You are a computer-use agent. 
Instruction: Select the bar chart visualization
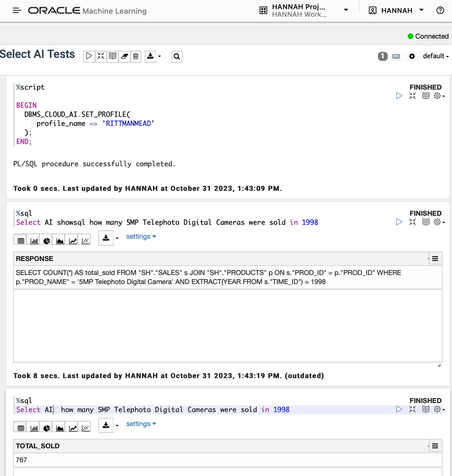pyautogui.click(x=33, y=240)
